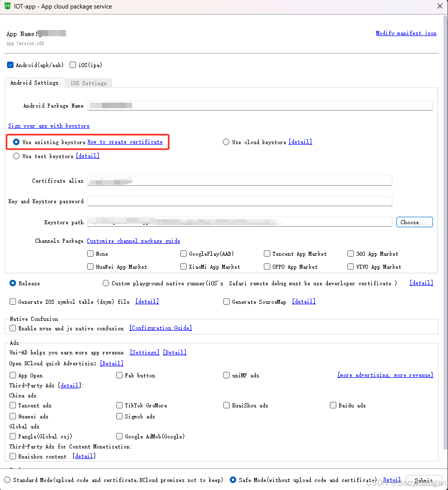The image size is (448, 490).
Task: Select the Android Settings tab
Action: [34, 83]
